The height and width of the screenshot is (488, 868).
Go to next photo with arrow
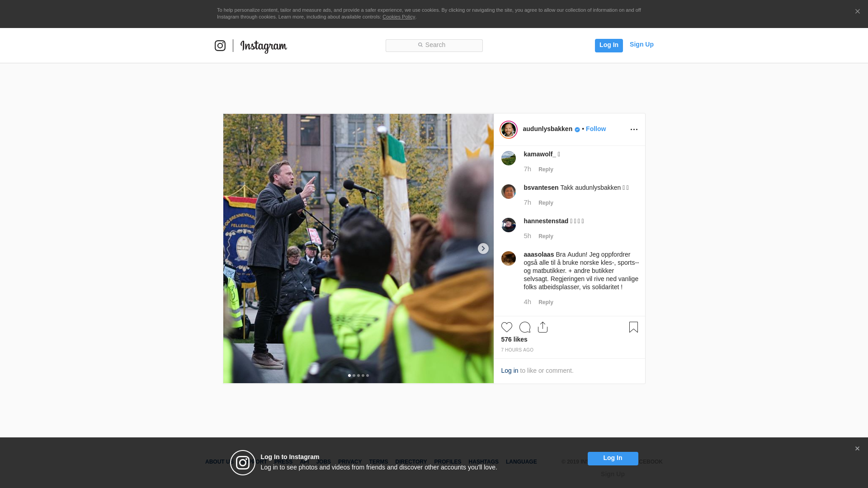click(483, 249)
